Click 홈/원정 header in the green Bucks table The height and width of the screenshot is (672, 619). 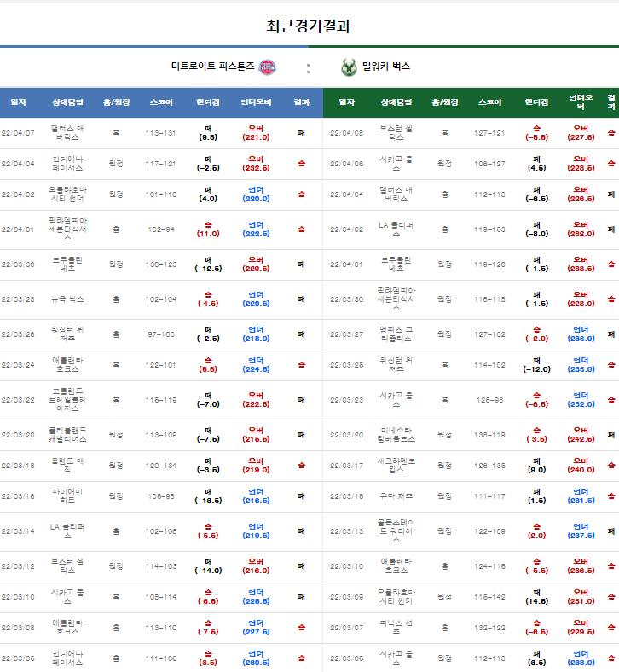[x=445, y=102]
